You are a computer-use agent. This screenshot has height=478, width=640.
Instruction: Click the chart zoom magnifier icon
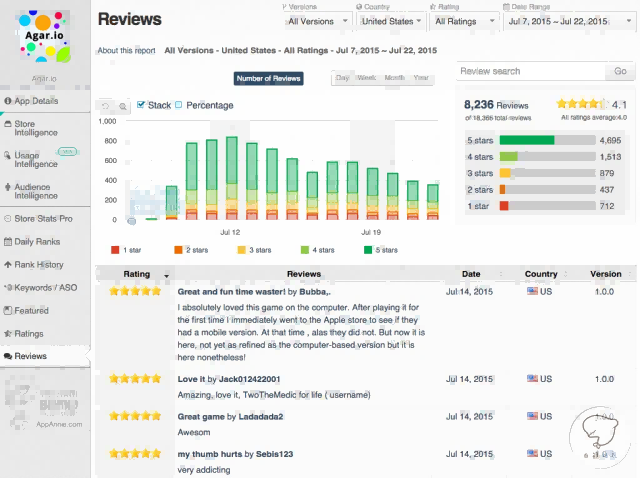(x=122, y=107)
